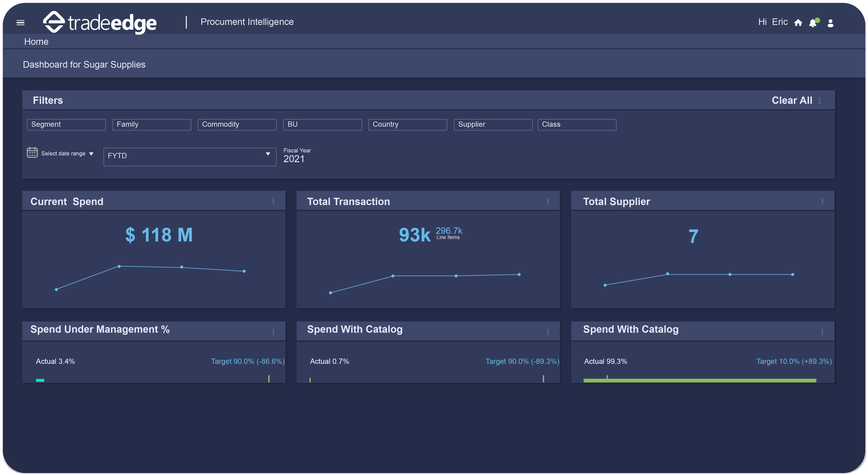
Task: Open Total Supplier card options menu
Action: [x=822, y=201]
